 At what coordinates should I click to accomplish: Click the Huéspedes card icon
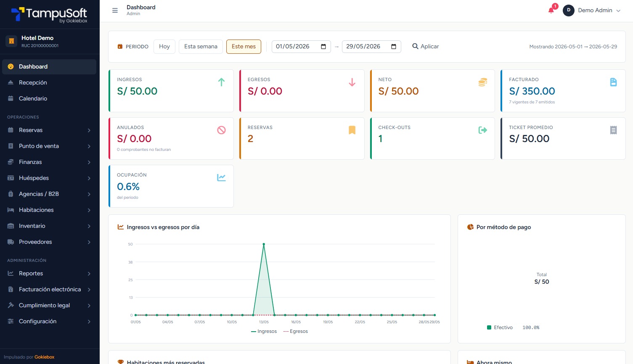point(11,178)
